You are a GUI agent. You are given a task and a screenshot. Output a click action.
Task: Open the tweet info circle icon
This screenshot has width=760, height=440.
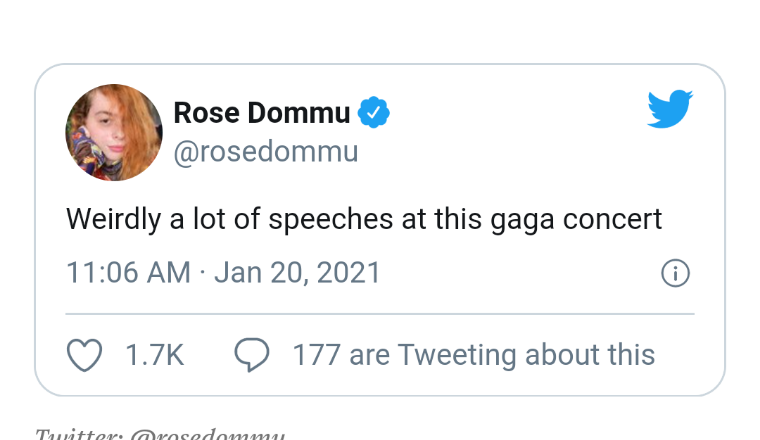click(676, 273)
